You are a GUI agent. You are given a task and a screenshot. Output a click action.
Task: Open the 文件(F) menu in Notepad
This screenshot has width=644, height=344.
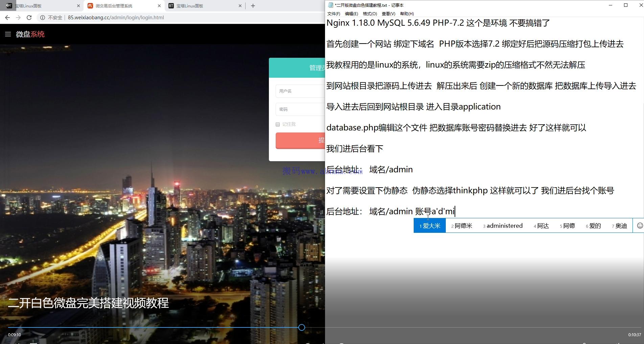click(x=333, y=14)
